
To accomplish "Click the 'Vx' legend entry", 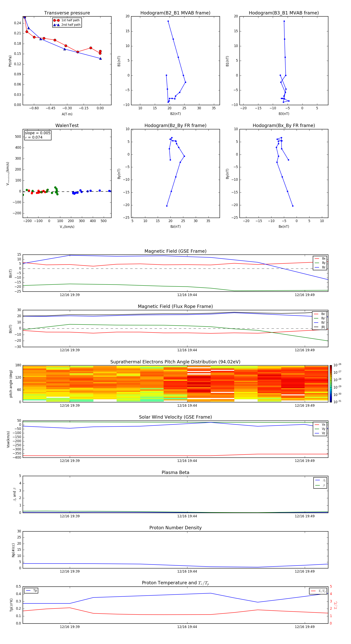I will coord(320,424).
